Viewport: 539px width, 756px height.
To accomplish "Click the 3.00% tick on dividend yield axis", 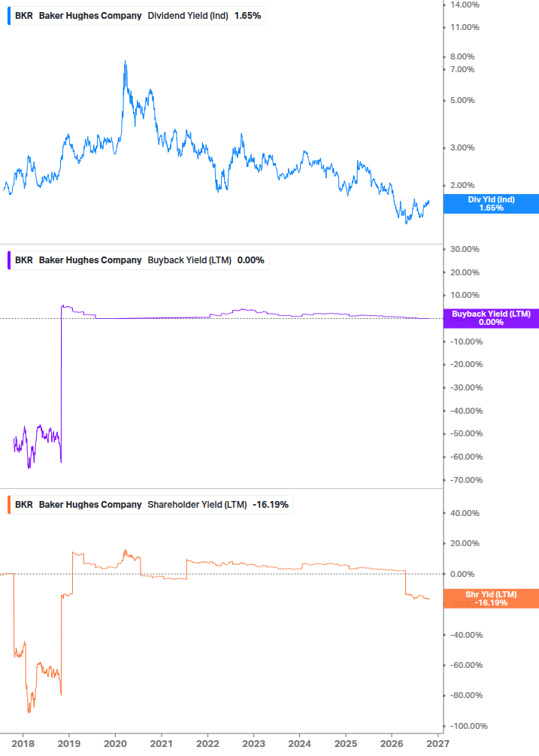I will [x=462, y=147].
